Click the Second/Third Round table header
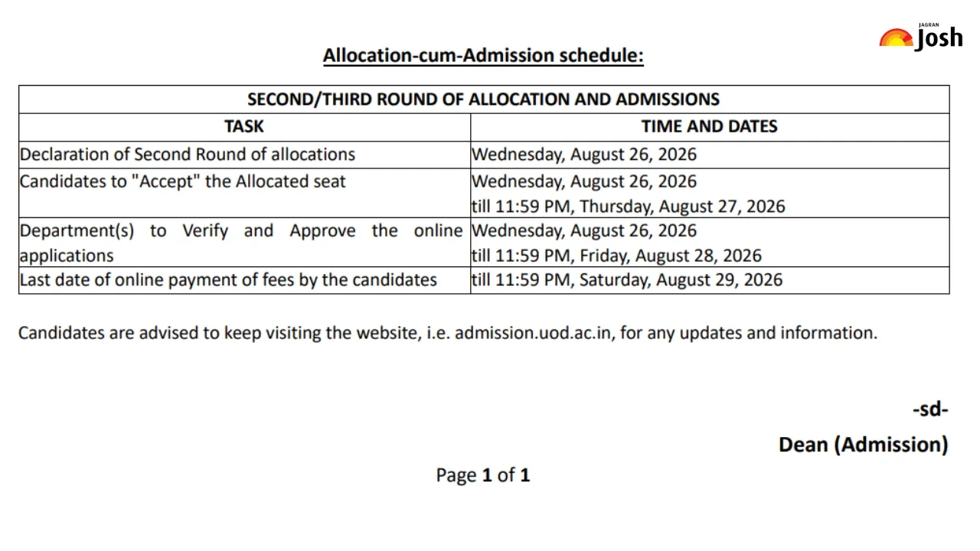This screenshot has width=980, height=551. pos(483,99)
